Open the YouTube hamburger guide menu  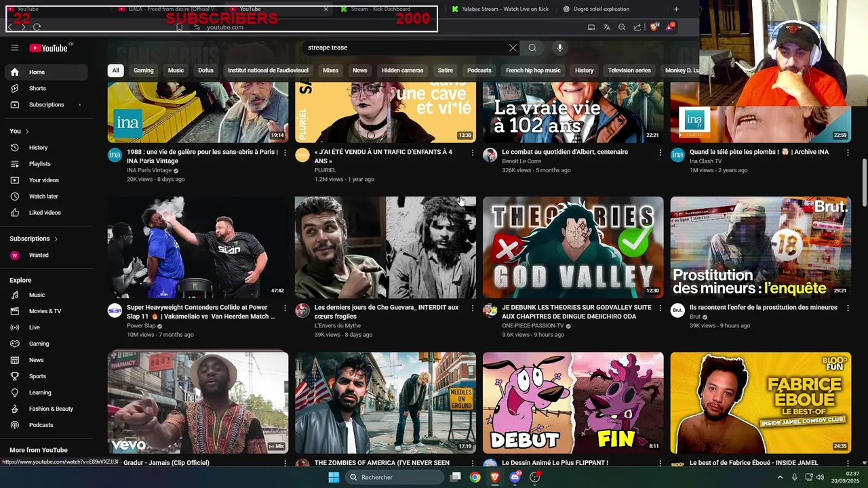point(14,47)
